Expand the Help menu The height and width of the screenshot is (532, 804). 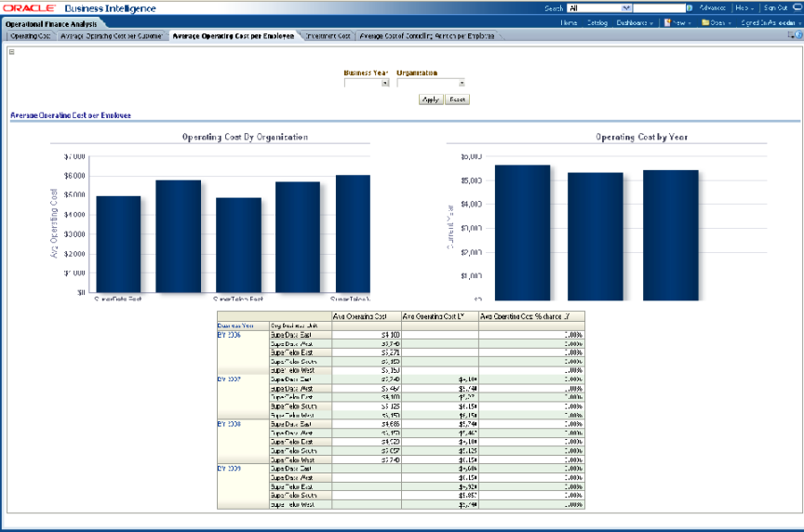pos(744,7)
